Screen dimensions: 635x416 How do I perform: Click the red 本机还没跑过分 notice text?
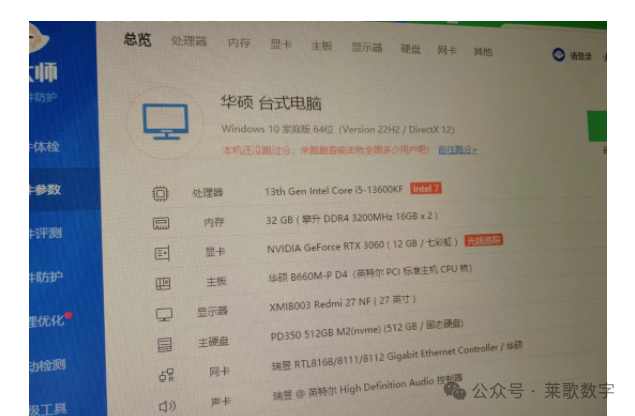coord(326,150)
